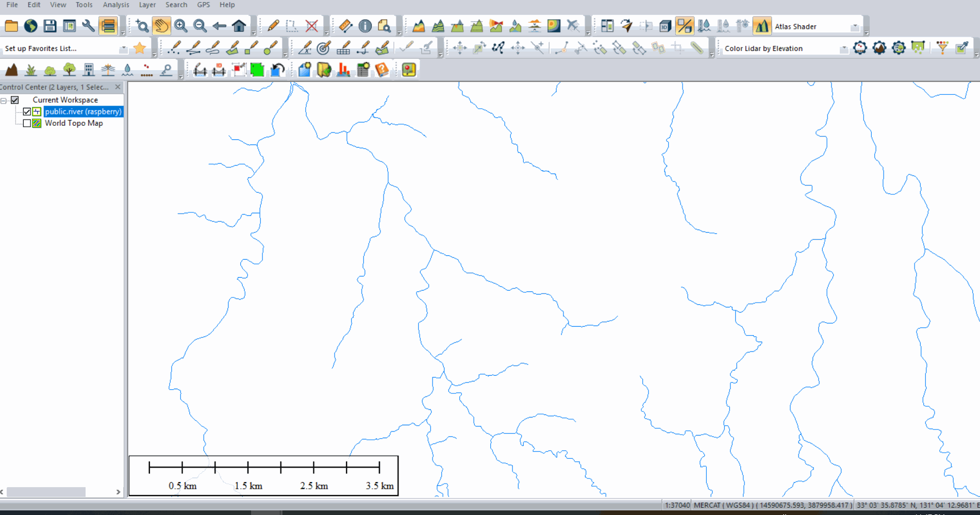Click the 3D view cube icon
Viewport: 980px width, 515px height.
click(x=665, y=26)
